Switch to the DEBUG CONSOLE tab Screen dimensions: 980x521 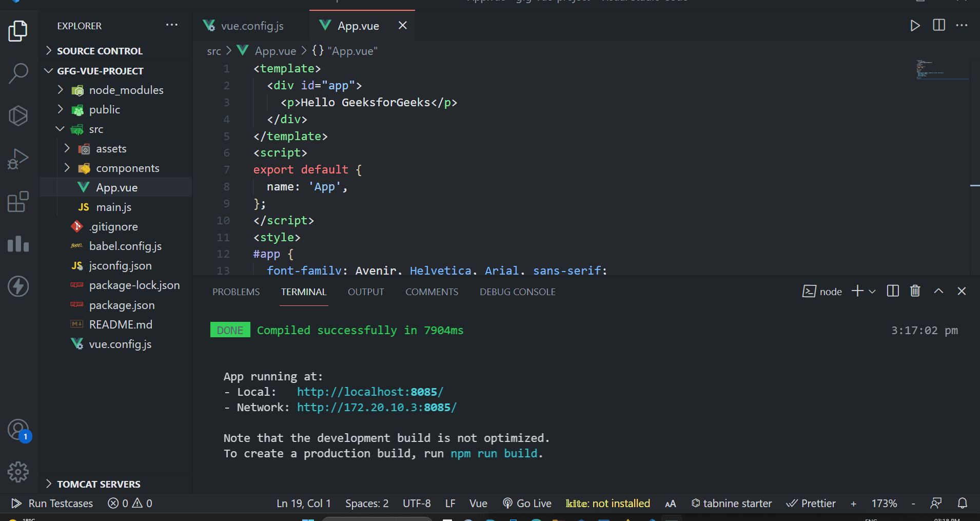pos(517,292)
